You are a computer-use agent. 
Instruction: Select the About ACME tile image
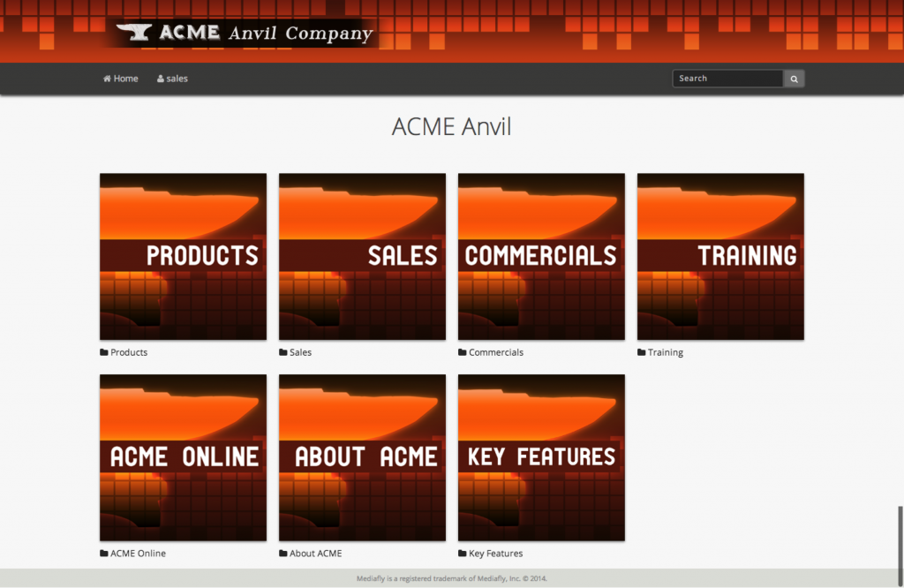pyautogui.click(x=362, y=457)
